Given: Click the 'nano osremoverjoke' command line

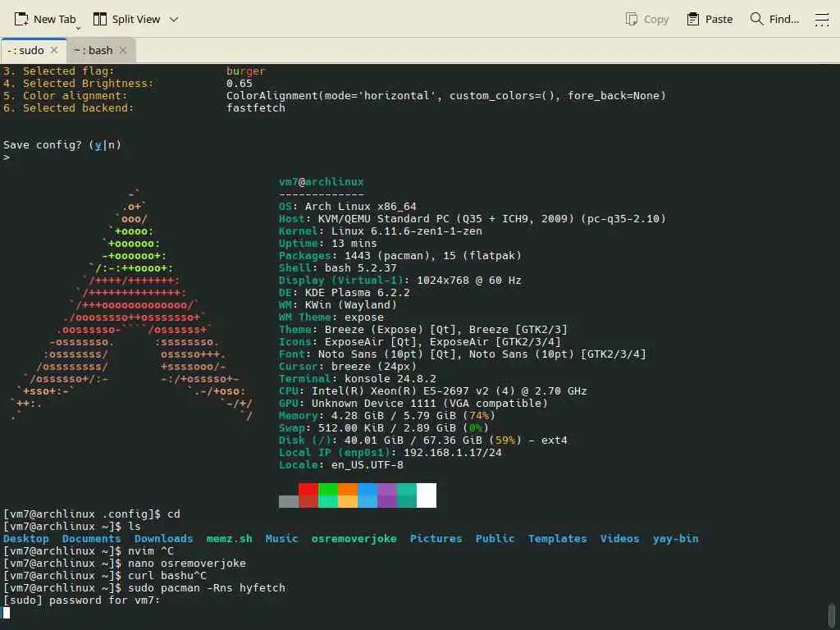Looking at the screenshot, I should [x=187, y=564].
